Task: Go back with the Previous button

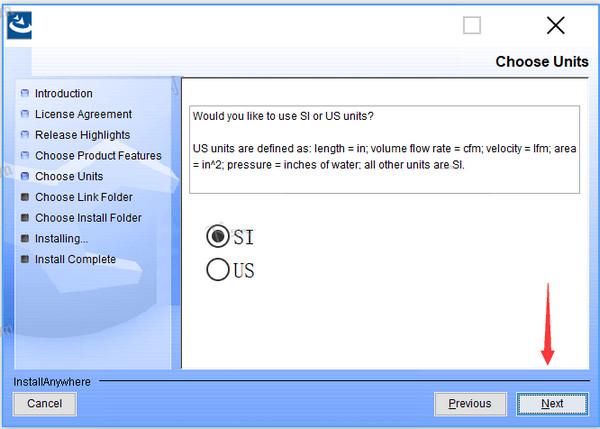Action: (x=469, y=404)
